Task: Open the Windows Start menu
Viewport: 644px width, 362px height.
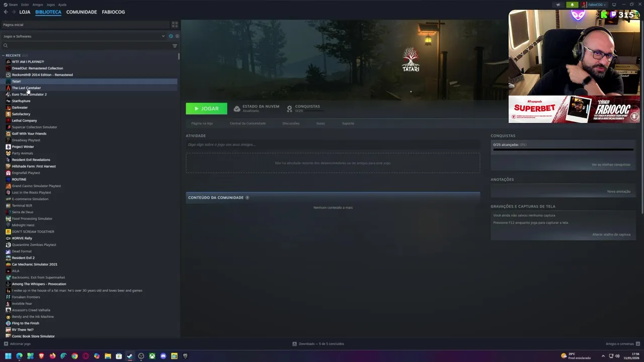Action: point(8,356)
